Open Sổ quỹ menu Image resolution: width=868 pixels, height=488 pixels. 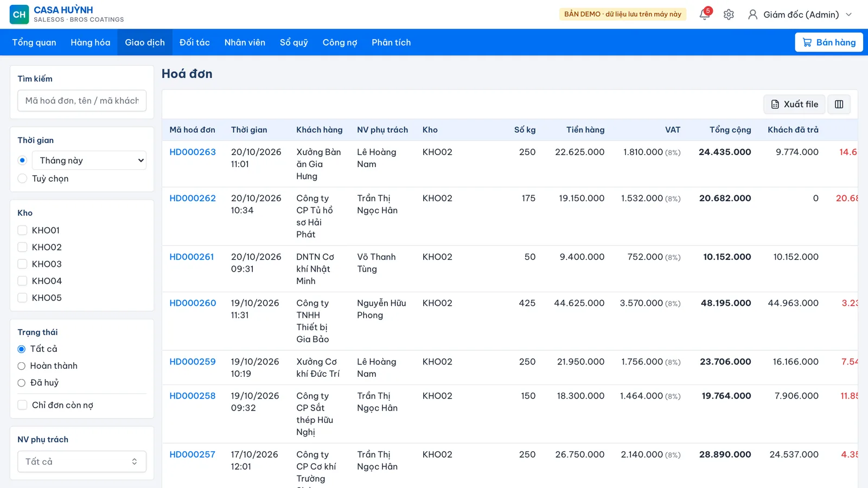point(294,42)
